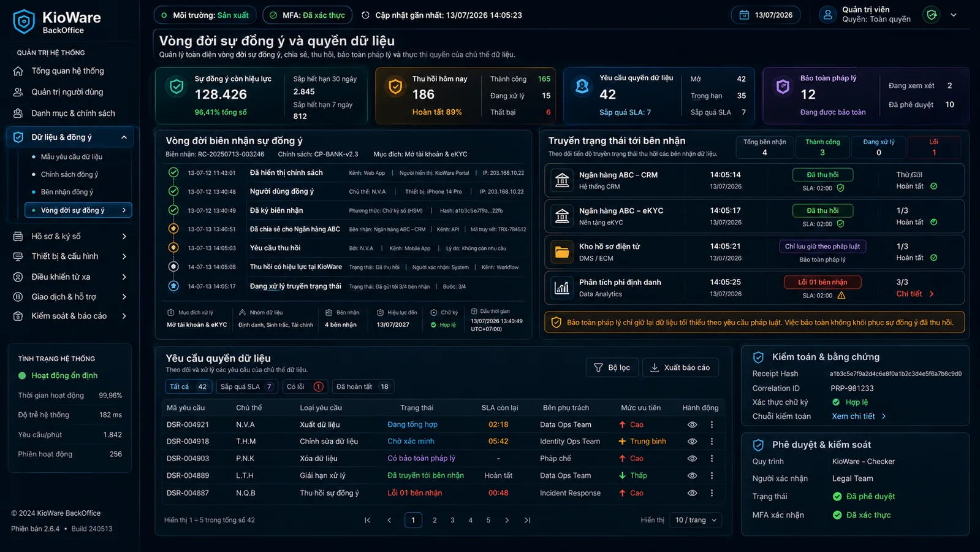Screen dimensions: 980x552
Task: Collapse the Dữ liệu & đồng ý section
Action: pyautogui.click(x=124, y=137)
